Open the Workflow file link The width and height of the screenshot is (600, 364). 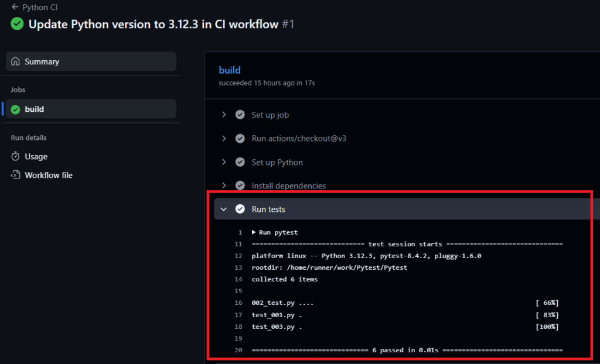coord(49,175)
